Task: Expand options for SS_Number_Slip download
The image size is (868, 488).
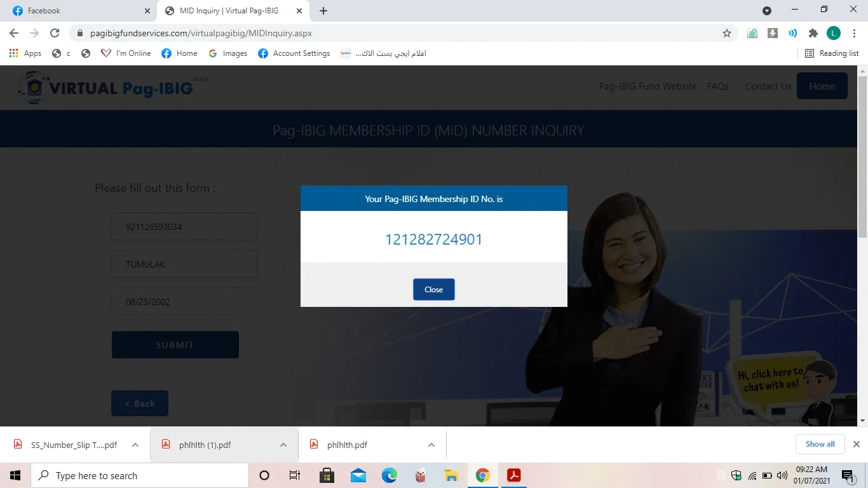Action: (x=135, y=445)
